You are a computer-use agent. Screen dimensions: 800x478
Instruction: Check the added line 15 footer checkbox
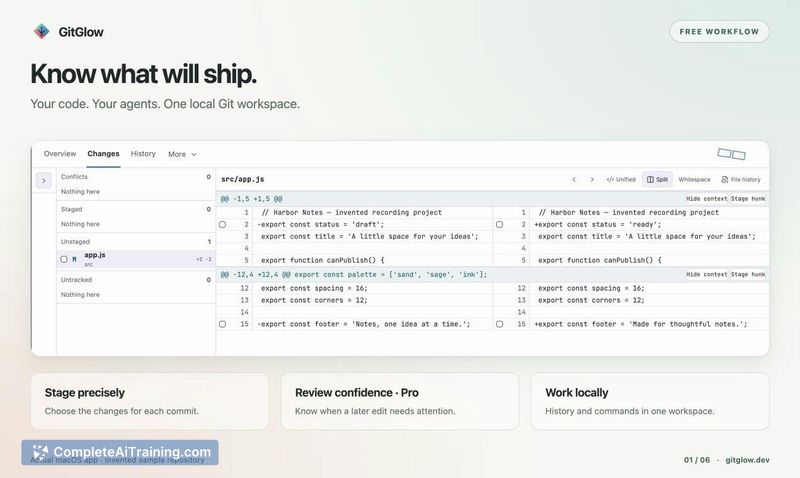tap(499, 324)
